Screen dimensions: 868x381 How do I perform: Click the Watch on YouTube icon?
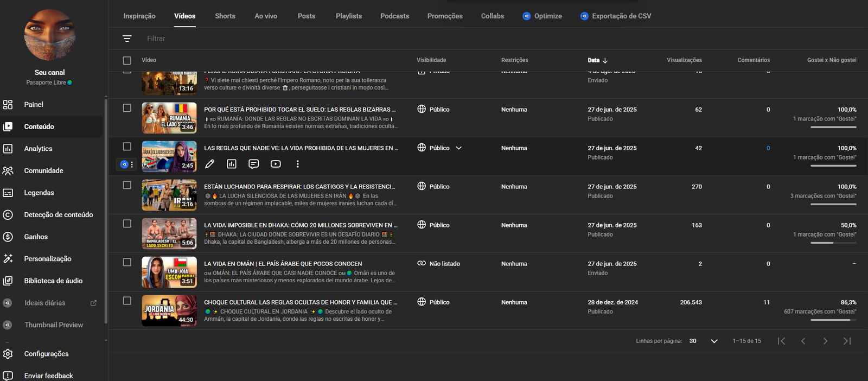[x=276, y=164]
